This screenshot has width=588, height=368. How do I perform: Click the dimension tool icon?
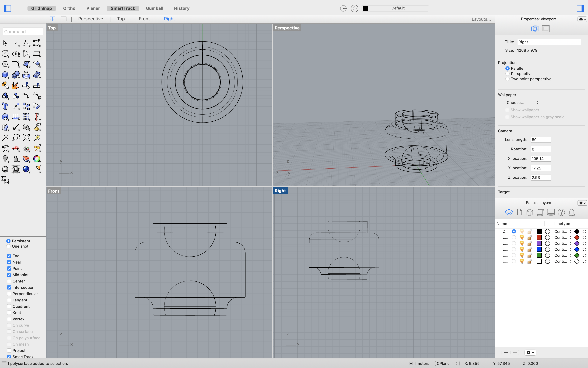(5, 180)
